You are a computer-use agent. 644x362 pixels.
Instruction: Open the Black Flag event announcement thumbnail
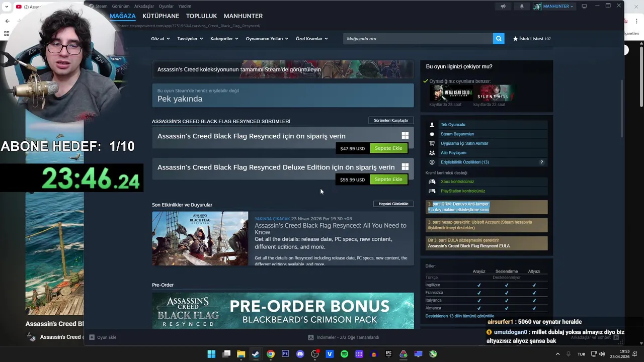pos(200,238)
